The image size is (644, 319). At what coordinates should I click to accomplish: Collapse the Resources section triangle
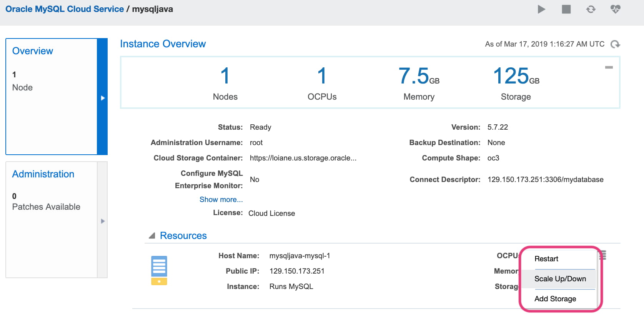[152, 235]
